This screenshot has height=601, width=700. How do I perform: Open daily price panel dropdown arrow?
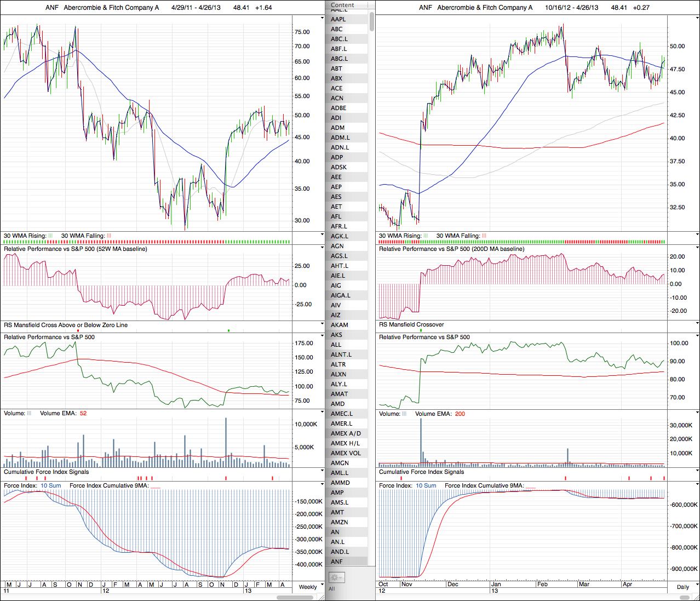click(697, 18)
